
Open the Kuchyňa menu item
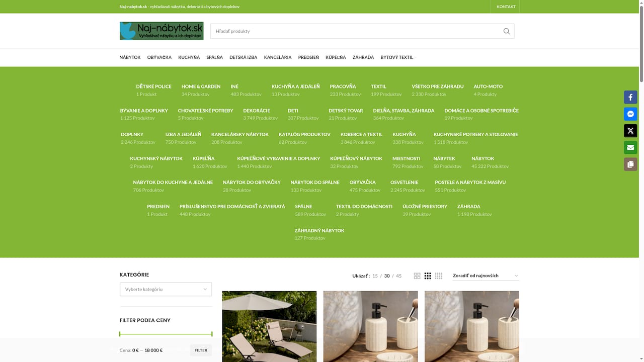189,57
